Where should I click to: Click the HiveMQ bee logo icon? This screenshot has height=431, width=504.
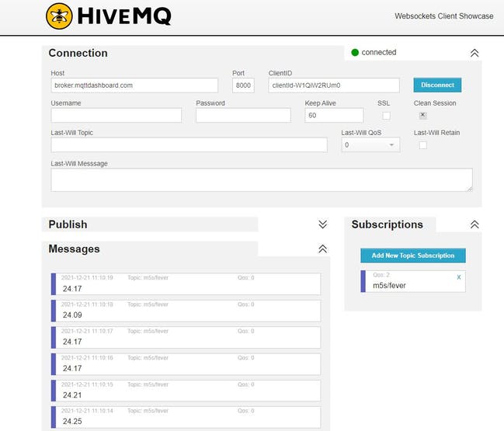[x=59, y=16]
